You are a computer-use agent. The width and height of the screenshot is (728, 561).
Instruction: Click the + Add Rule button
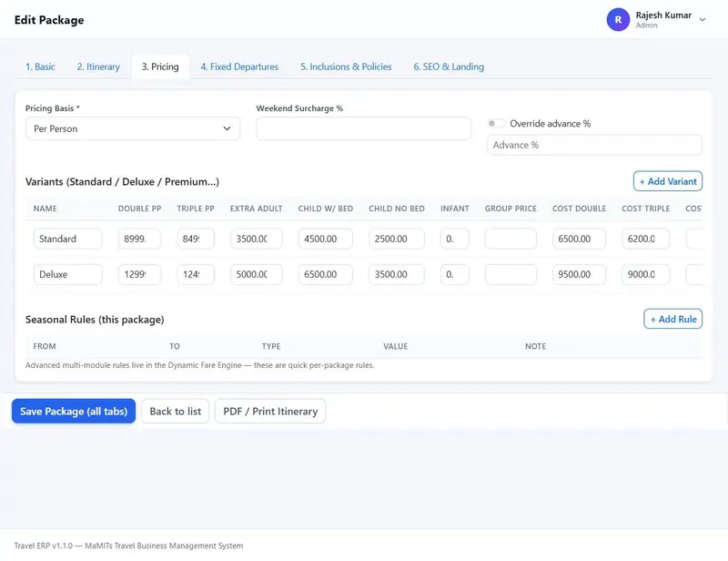click(x=672, y=319)
